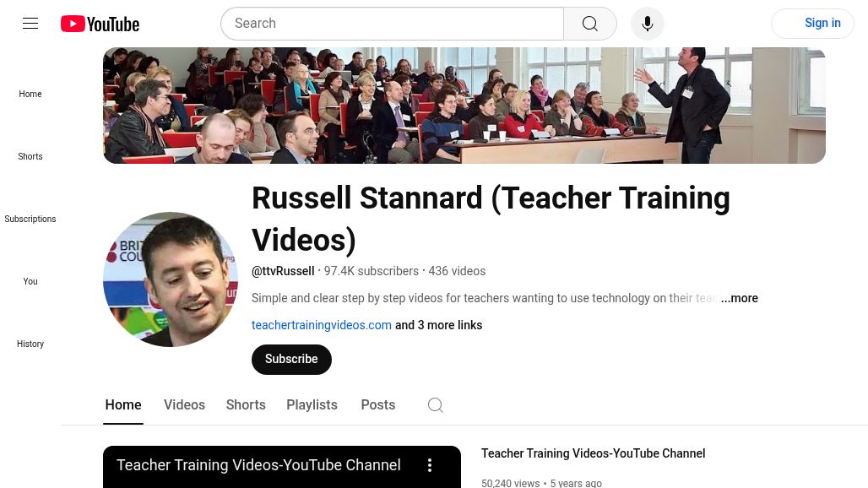This screenshot has height=488, width=868.
Task: Click the magnifier search button
Action: pos(590,24)
